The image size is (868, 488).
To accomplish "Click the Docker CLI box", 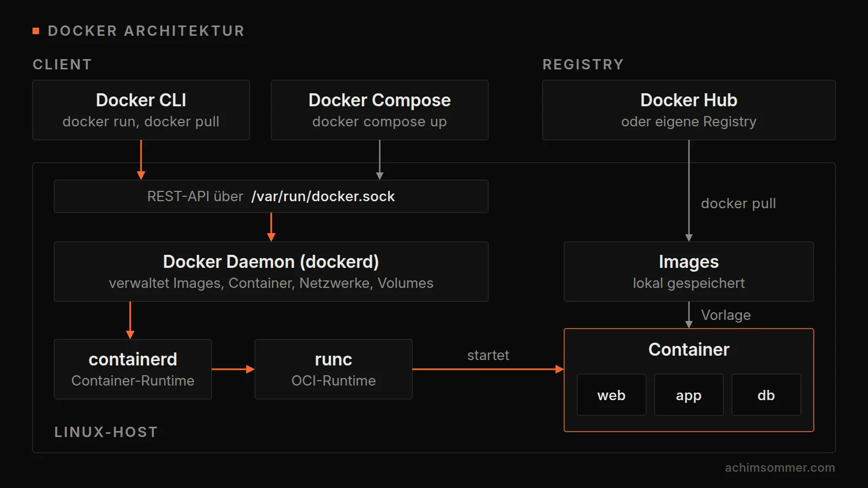I will pyautogui.click(x=141, y=110).
